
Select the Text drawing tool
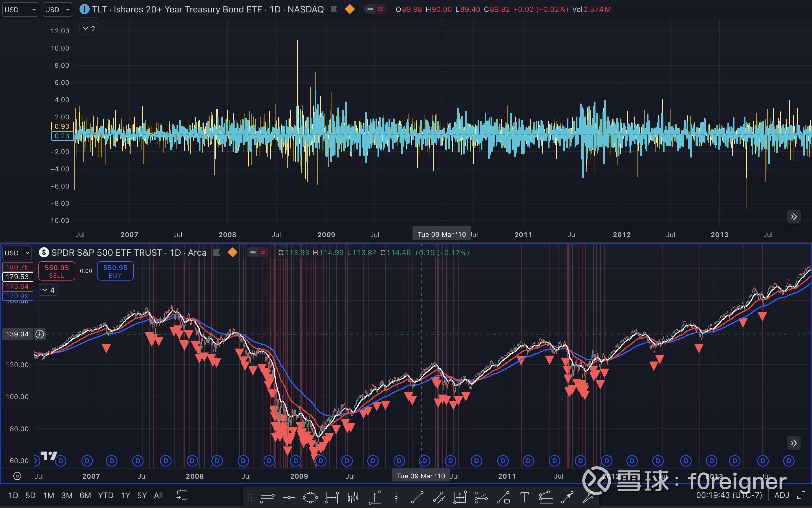click(524, 497)
